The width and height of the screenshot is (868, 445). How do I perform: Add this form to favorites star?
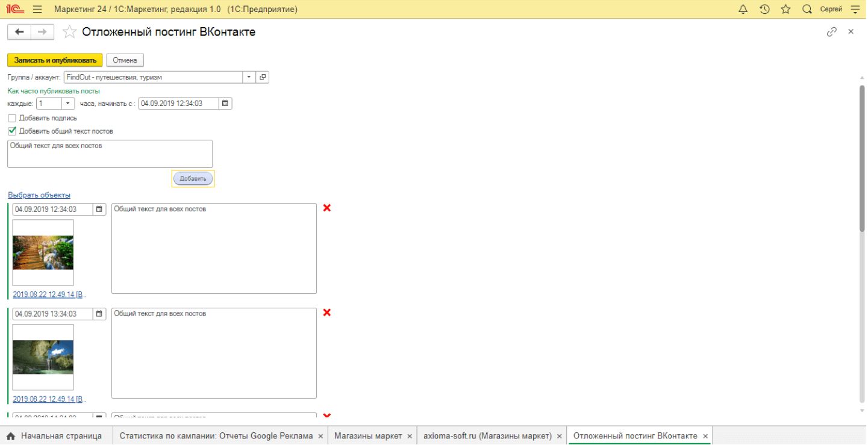click(70, 32)
